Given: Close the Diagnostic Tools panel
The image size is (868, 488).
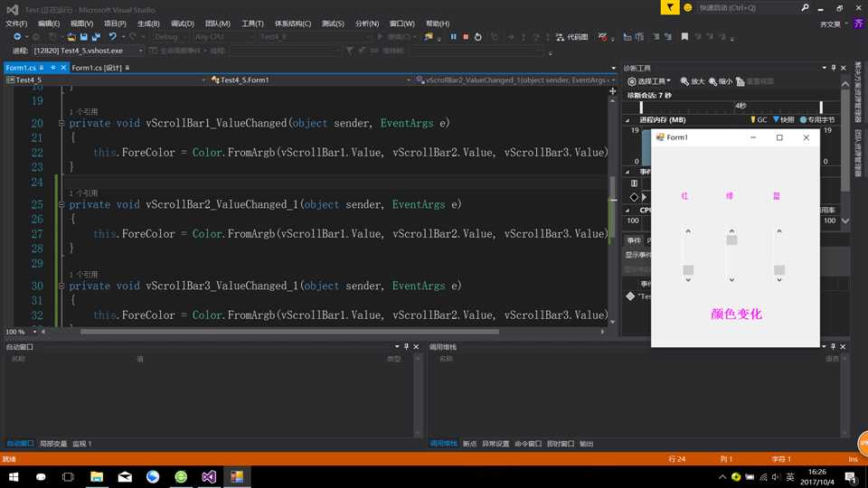Looking at the screenshot, I should (x=843, y=68).
